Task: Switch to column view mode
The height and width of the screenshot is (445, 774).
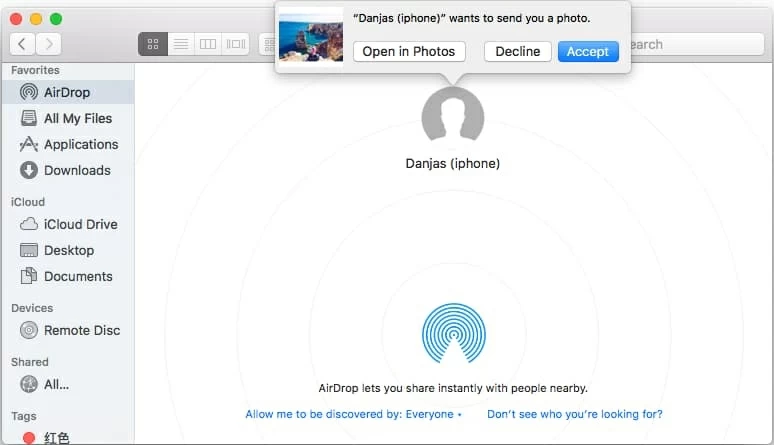Action: (x=208, y=44)
